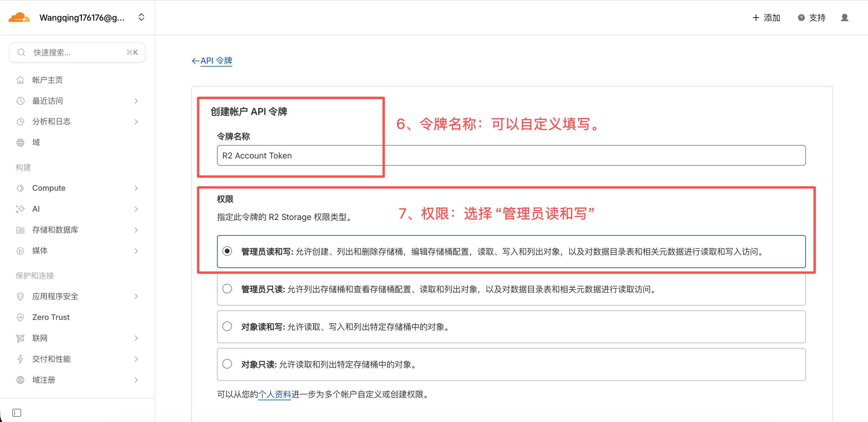
Task: Click the 域 sidebar icon
Action: pyautogui.click(x=20, y=142)
